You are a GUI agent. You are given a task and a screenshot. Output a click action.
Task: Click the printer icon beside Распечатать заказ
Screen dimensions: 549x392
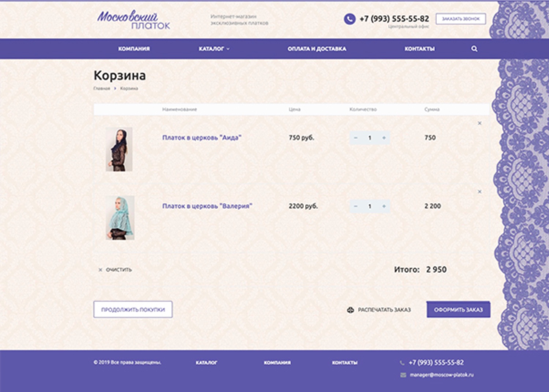pos(350,310)
